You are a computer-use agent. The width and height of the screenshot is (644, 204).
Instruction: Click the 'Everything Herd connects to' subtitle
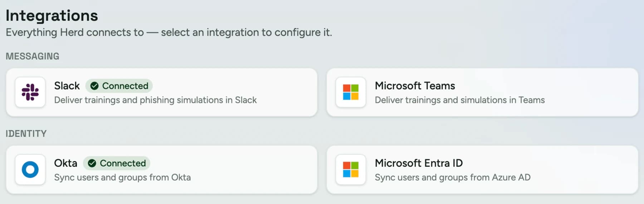tap(169, 32)
